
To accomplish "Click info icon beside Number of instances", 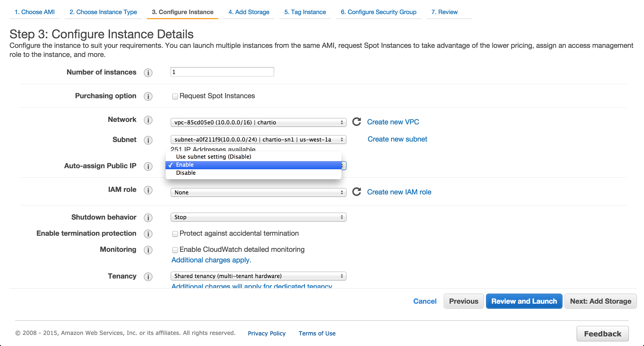I will (x=148, y=73).
